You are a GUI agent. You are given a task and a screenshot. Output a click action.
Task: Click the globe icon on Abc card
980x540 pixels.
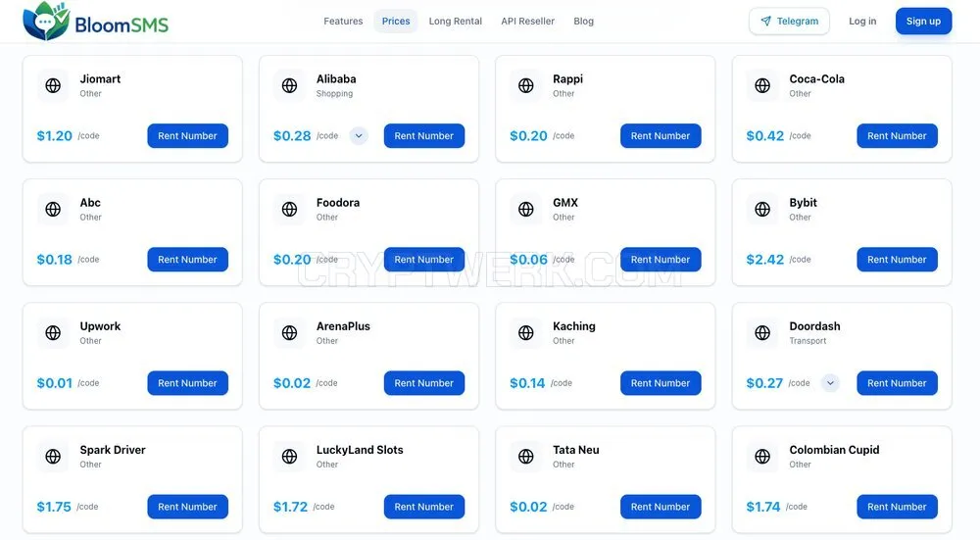point(53,210)
